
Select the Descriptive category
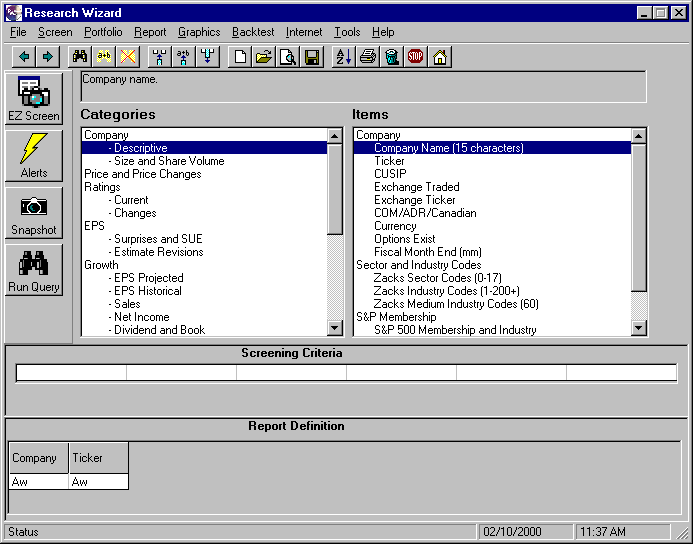204,148
